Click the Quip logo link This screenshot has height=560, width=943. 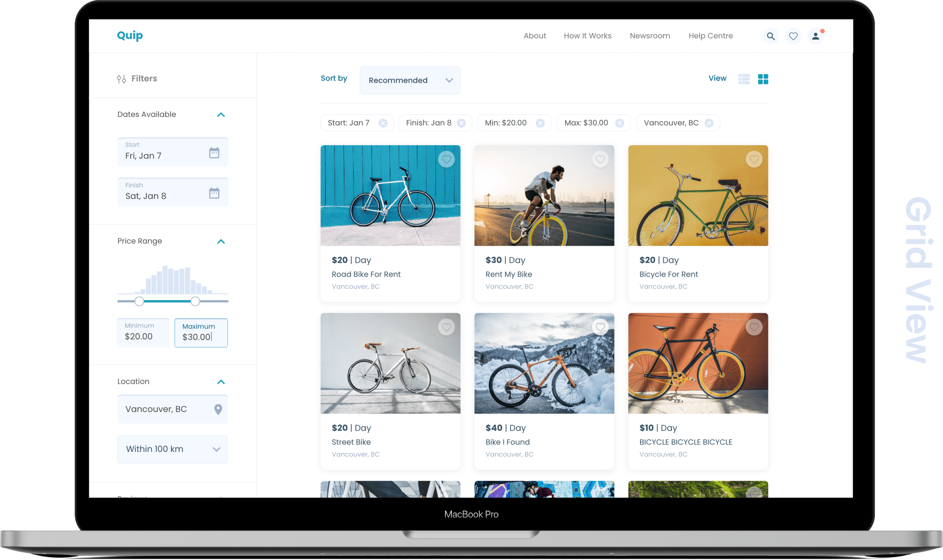130,35
